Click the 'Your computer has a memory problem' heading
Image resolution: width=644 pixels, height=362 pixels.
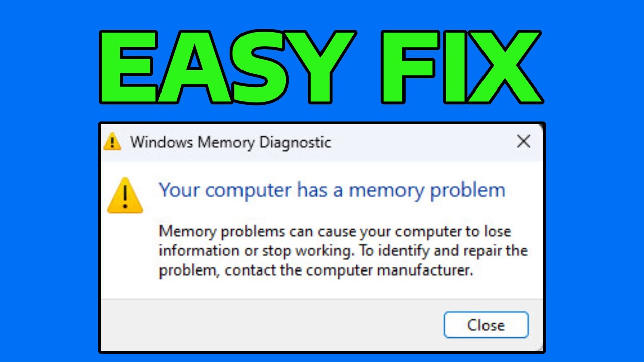pyautogui.click(x=332, y=190)
